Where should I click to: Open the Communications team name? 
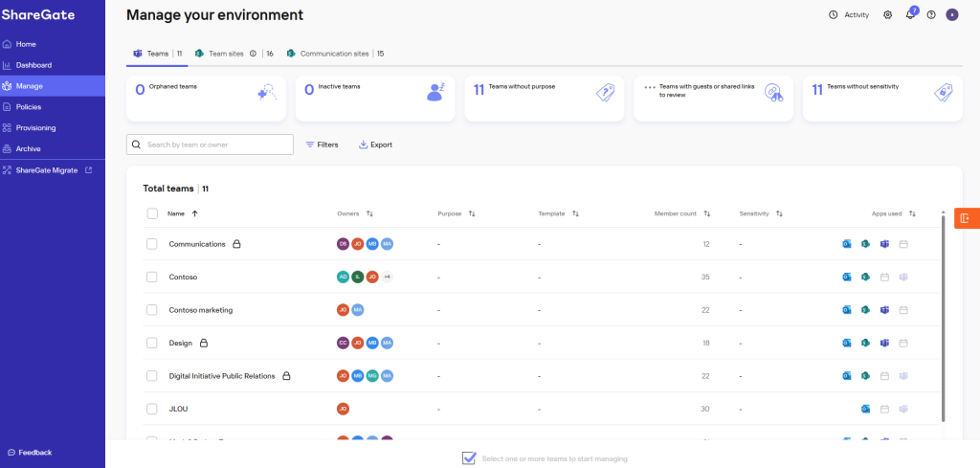point(197,244)
